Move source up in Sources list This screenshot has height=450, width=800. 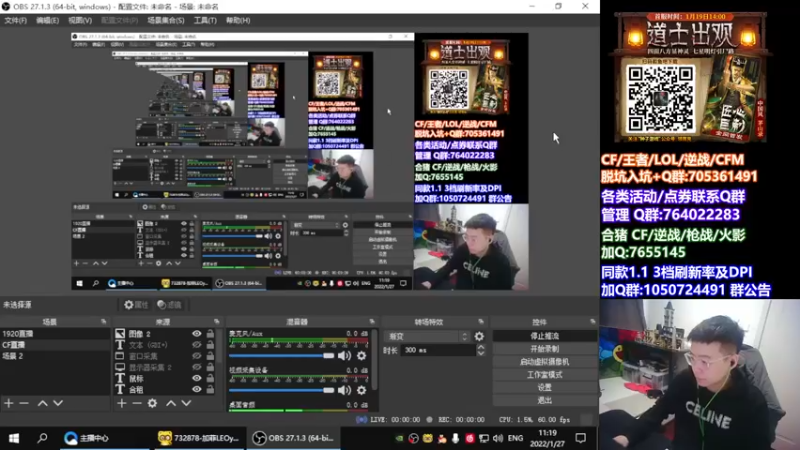tap(171, 403)
